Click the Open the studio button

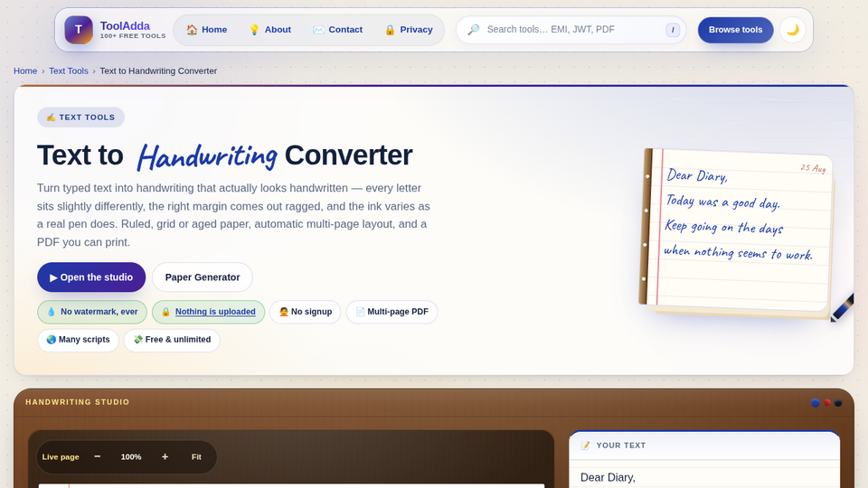coord(91,277)
